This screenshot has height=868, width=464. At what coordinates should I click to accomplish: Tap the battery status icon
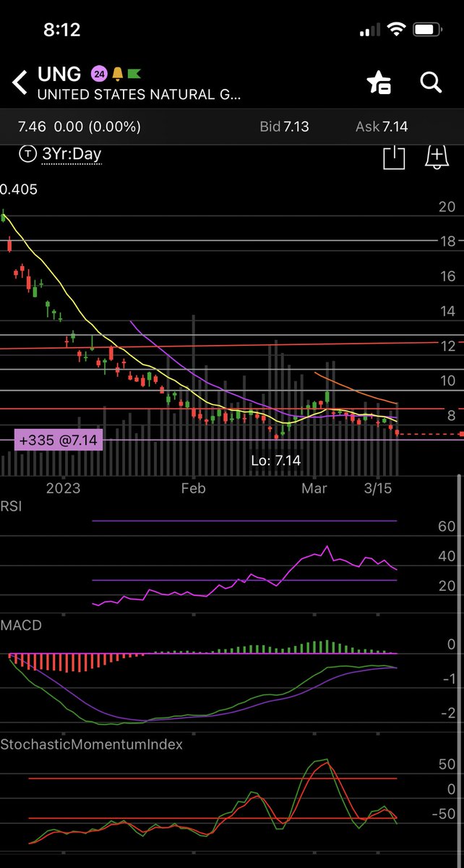428,30
